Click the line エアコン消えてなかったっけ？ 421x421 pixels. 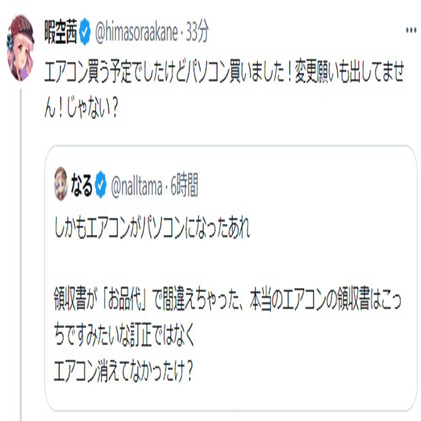(x=123, y=370)
